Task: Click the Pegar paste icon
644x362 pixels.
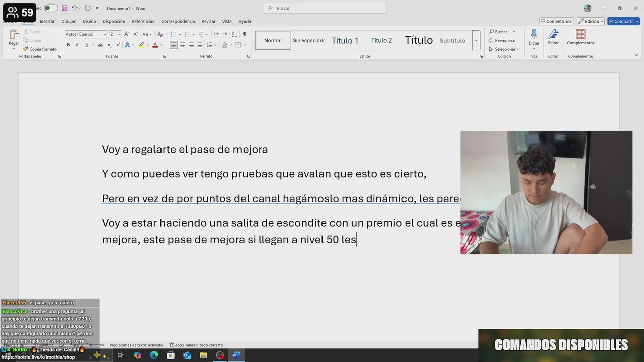Action: [14, 35]
